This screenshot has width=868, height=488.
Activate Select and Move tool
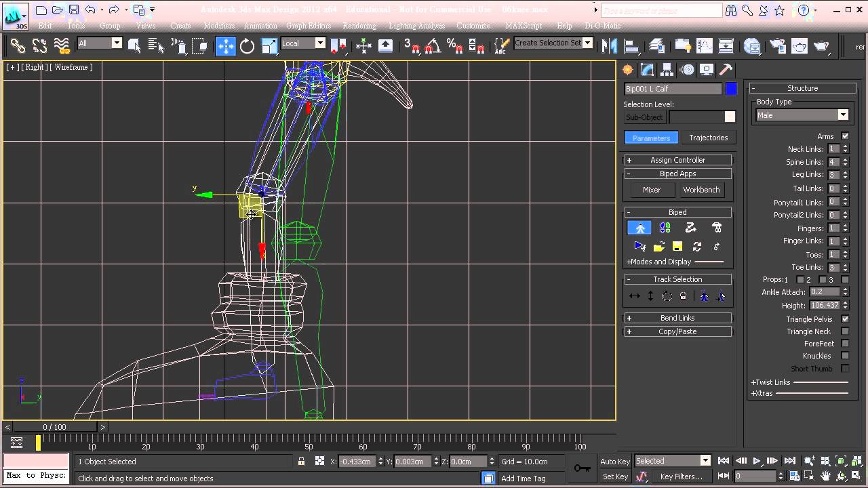coord(225,45)
